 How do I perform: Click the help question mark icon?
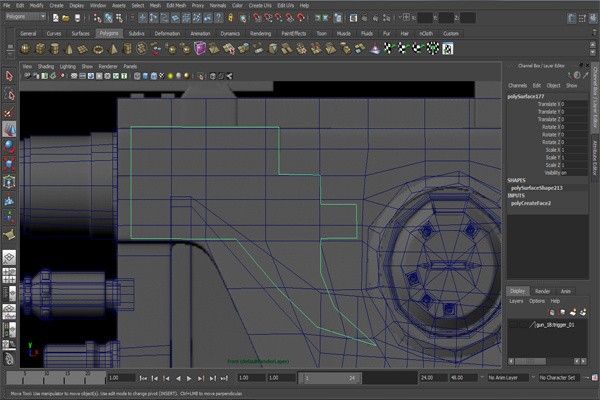(x=218, y=18)
